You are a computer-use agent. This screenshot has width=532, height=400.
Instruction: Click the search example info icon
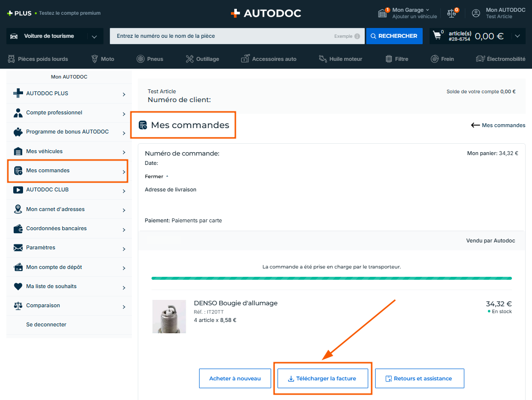(357, 36)
